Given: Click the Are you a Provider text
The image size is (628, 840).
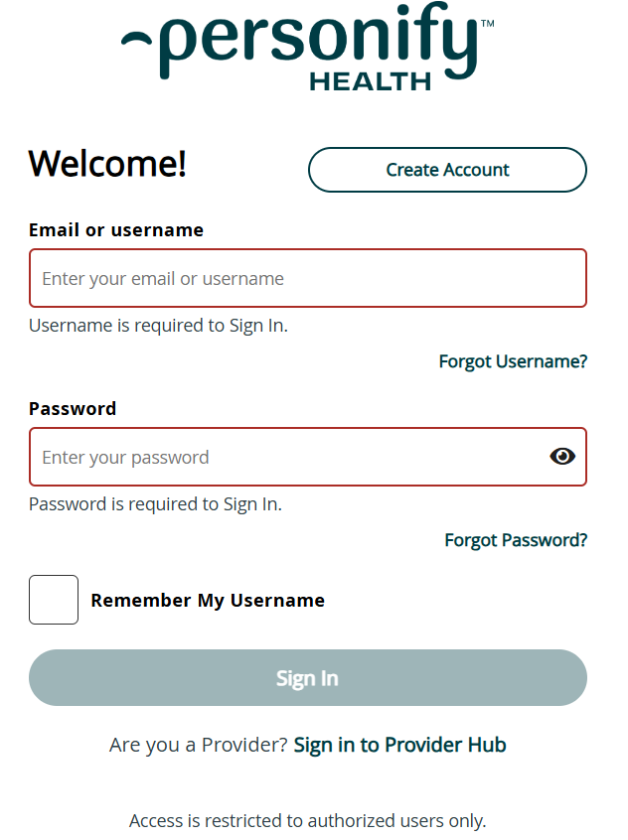Looking at the screenshot, I should [199, 744].
